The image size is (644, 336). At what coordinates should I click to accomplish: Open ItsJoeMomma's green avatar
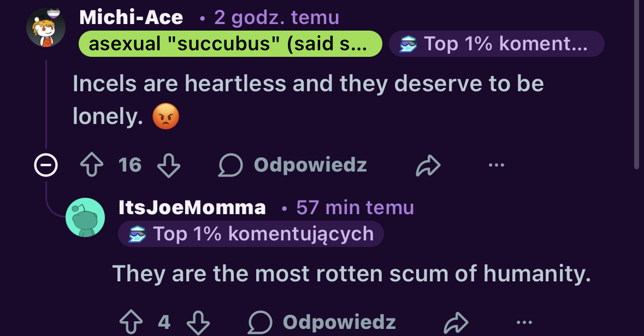pyautogui.click(x=85, y=217)
